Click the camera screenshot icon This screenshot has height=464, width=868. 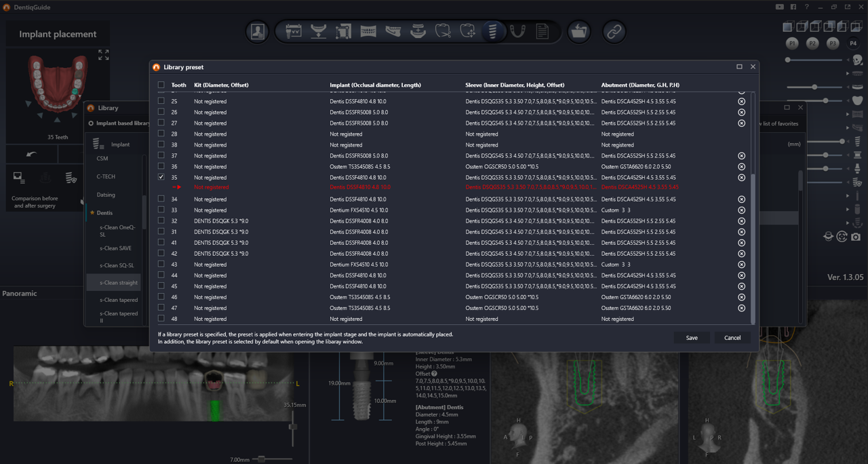tap(856, 237)
